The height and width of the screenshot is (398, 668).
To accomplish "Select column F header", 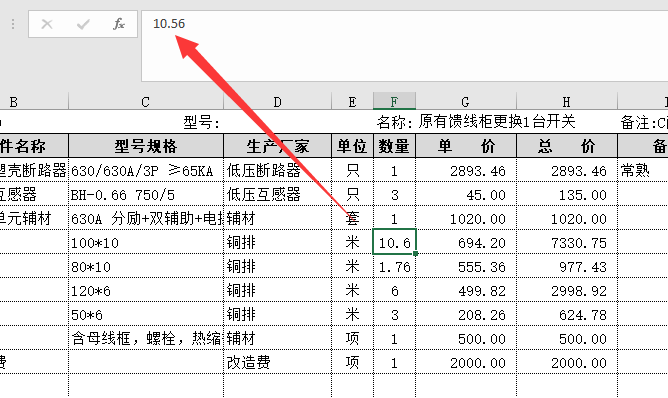I will point(394,101).
